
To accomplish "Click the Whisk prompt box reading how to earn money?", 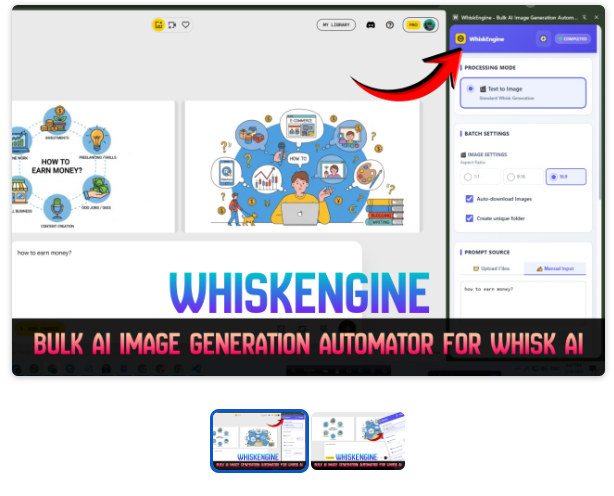I will 186,280.
